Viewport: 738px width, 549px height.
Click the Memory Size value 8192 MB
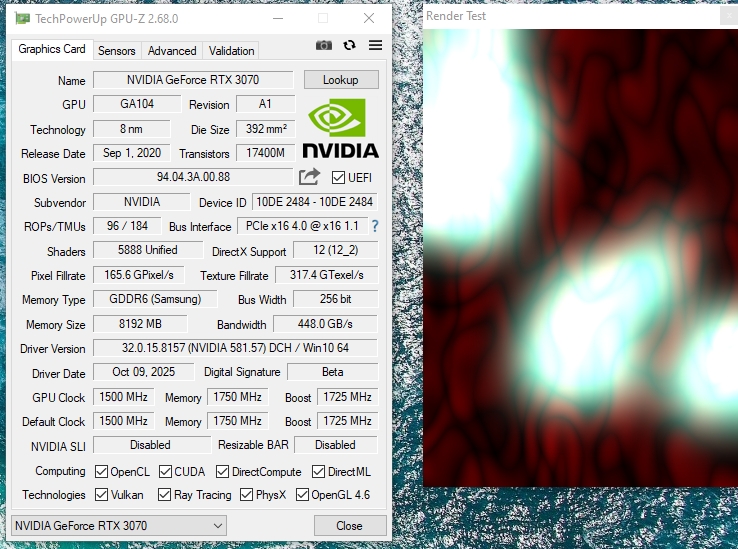[140, 324]
